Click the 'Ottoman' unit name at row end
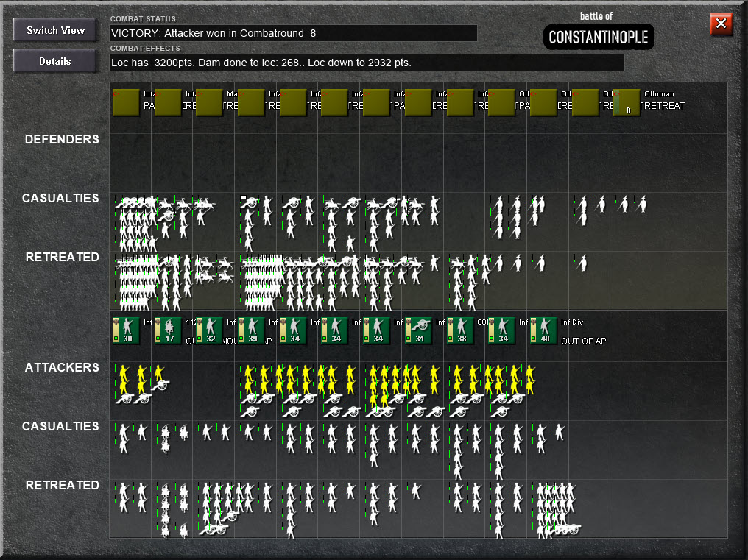Image resolution: width=748 pixels, height=560 pixels. click(x=659, y=94)
